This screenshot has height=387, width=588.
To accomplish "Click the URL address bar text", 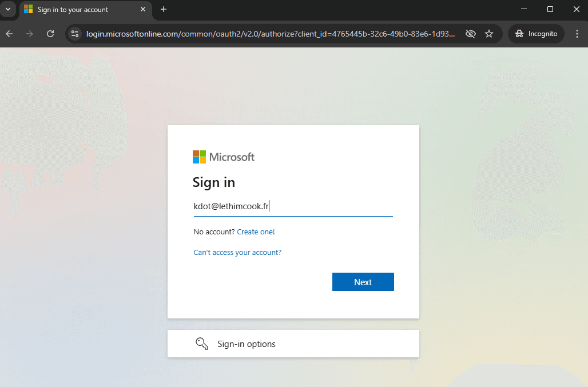I will click(x=270, y=34).
